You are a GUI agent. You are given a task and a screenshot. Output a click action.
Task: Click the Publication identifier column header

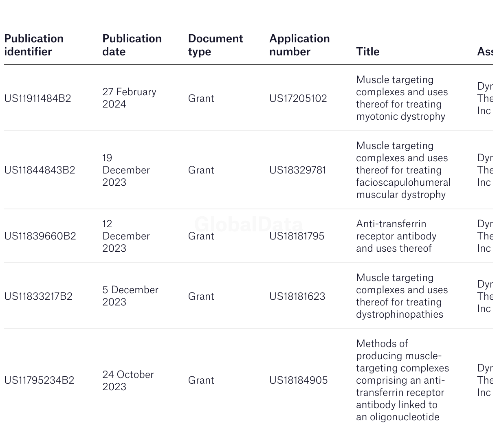click(x=34, y=45)
